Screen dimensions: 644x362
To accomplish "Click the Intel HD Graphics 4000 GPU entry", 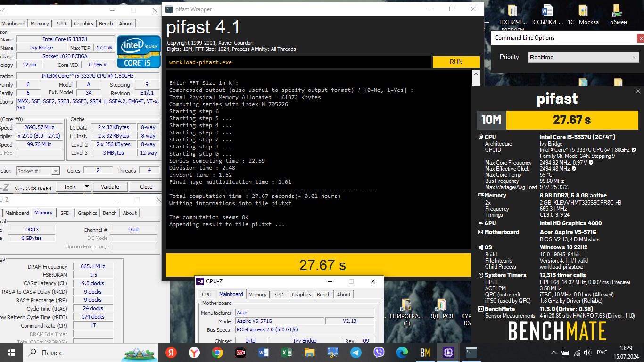I will [570, 223].
